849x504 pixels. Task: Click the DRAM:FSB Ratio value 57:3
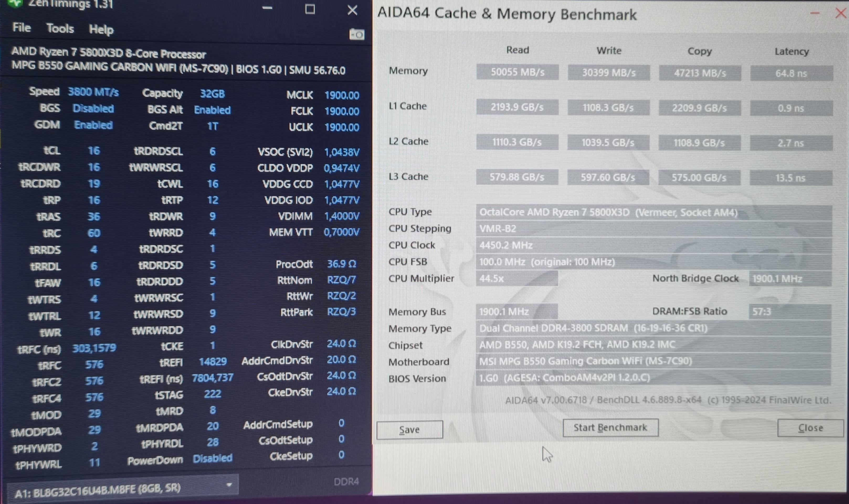(x=790, y=312)
